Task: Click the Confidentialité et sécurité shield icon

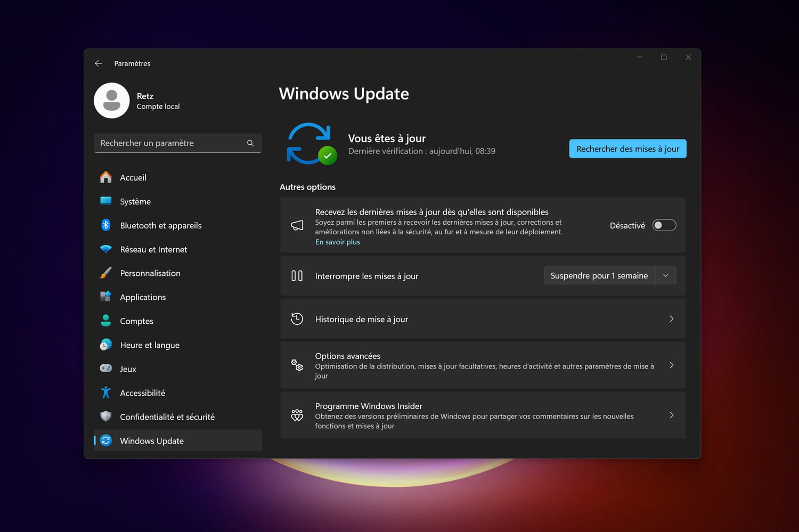Action: [106, 416]
